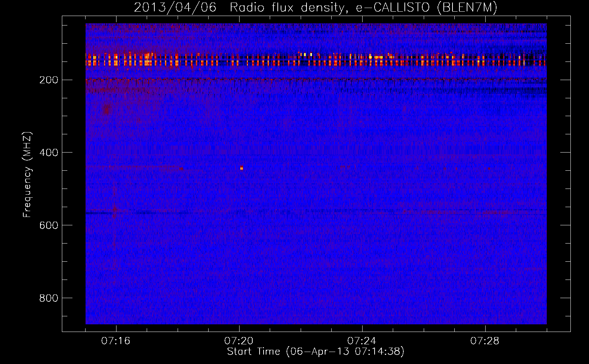The width and height of the screenshot is (589, 364).
Task: Click the 07:20 time tick label
Action: tap(239, 341)
